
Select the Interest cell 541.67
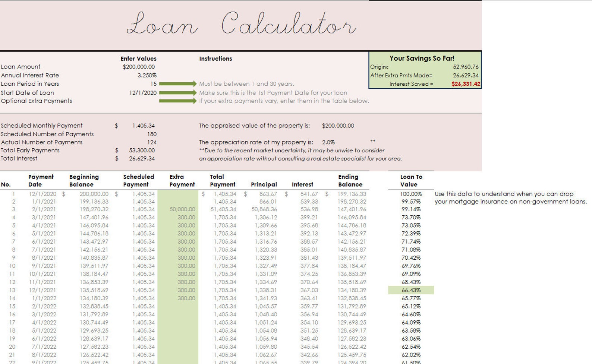click(309, 194)
